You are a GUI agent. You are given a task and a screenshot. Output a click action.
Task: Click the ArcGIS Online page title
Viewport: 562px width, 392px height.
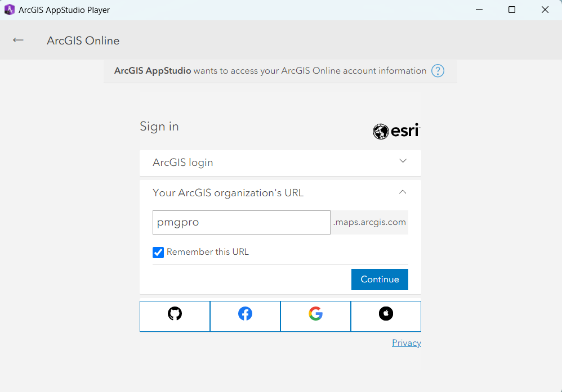(83, 40)
